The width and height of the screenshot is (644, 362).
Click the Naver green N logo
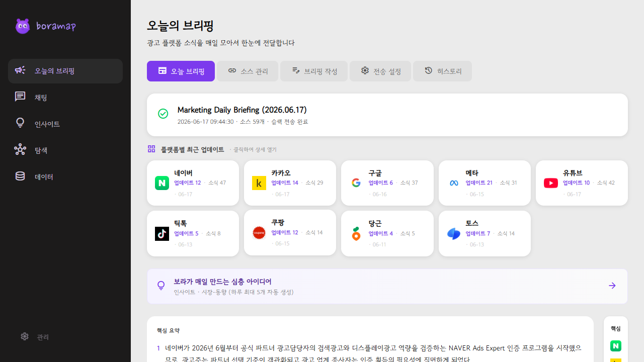(x=162, y=183)
